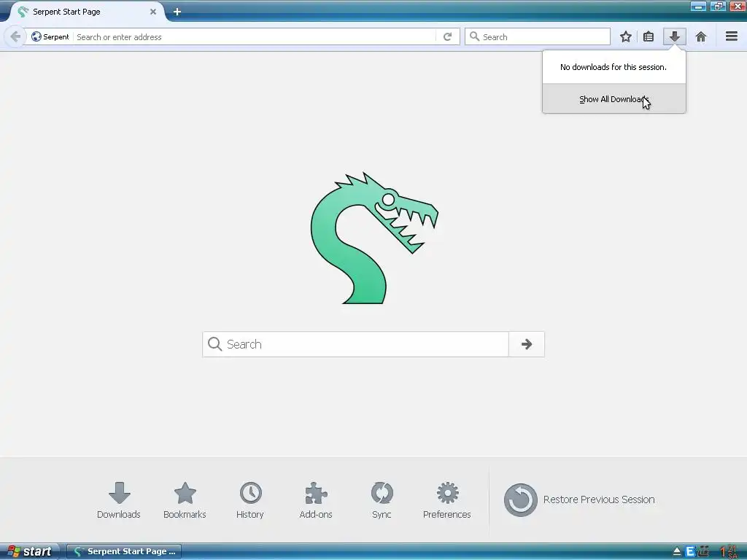Click the Serpent dragon logo

(374, 238)
